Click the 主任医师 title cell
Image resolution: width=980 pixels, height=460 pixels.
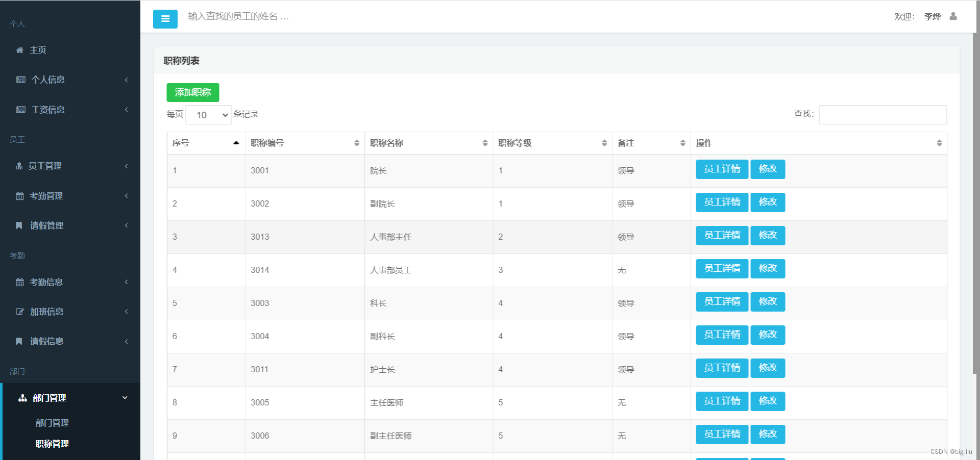pos(429,403)
